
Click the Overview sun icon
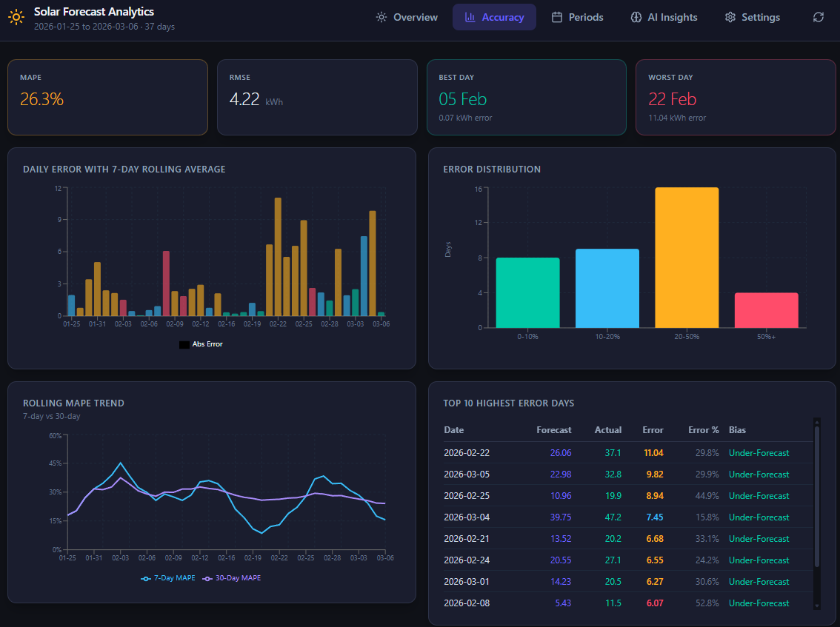tap(381, 17)
